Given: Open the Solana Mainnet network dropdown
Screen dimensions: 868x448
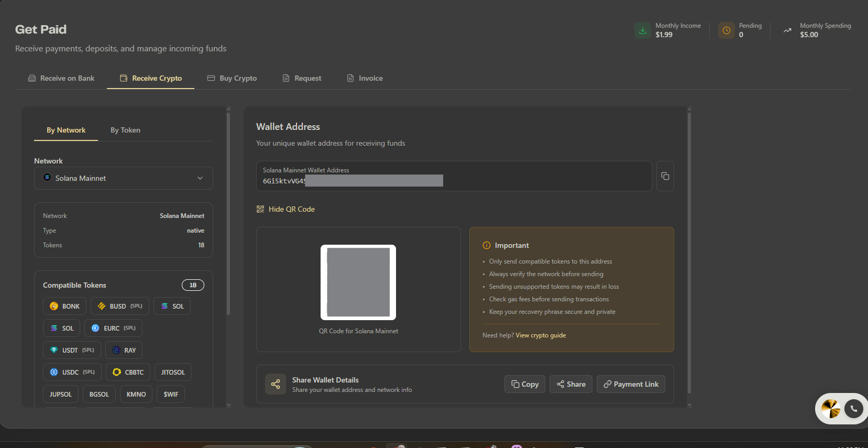Looking at the screenshot, I should pos(124,178).
